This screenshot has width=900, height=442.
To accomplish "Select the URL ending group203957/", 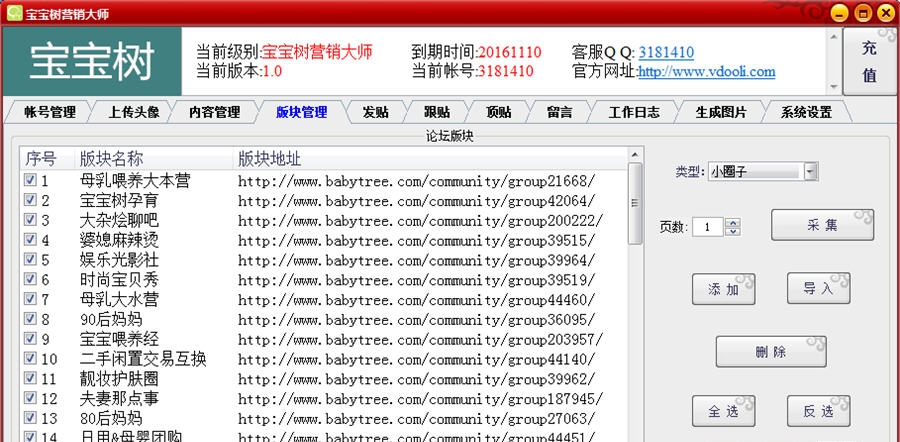I will point(420,339).
